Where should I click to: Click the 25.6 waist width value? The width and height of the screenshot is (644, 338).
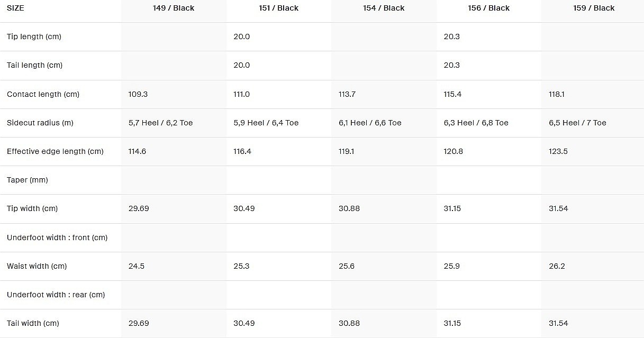pos(347,266)
